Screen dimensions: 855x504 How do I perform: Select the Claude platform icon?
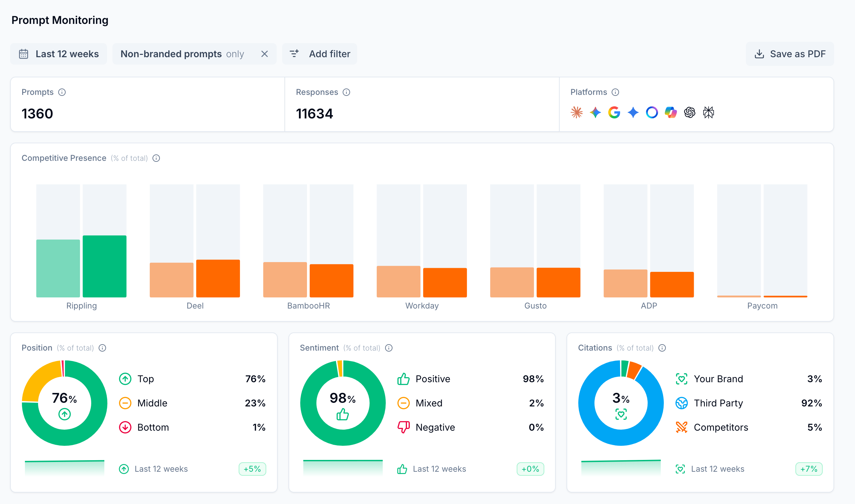coord(577,112)
